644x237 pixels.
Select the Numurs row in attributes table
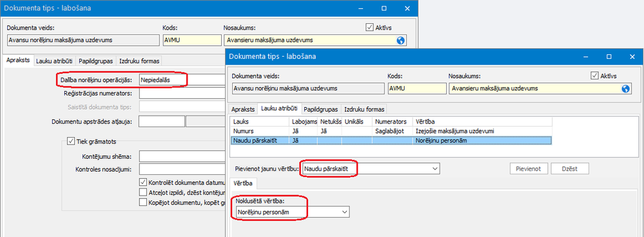pos(391,131)
